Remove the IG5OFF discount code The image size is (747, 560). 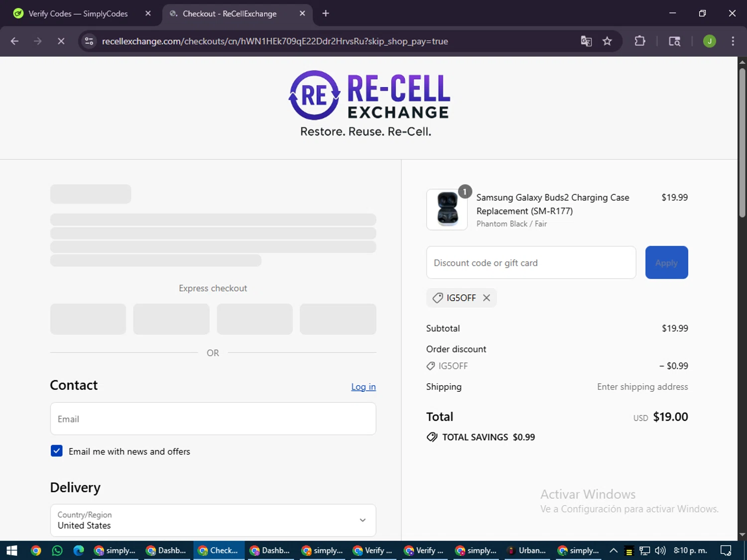click(487, 298)
